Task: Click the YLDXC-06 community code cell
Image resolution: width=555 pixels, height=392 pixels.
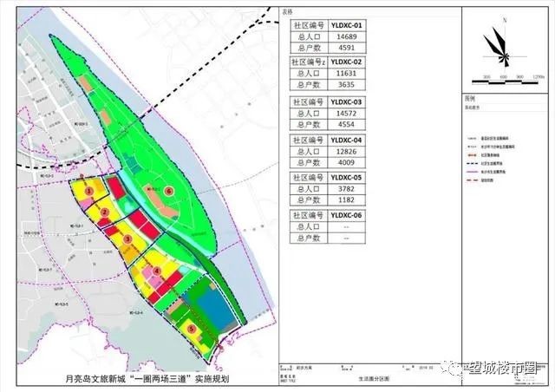Action: 347,216
